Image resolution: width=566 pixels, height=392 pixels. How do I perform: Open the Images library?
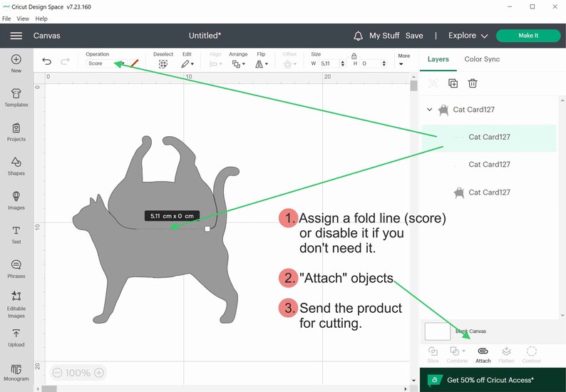tap(16, 201)
